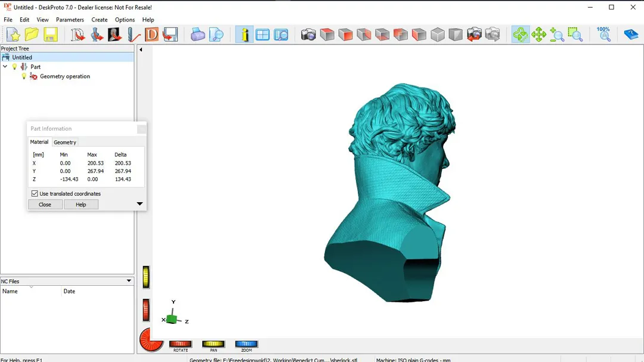This screenshot has height=362, width=644.
Task: Create a new project with the star-page icon
Action: [x=13, y=35]
